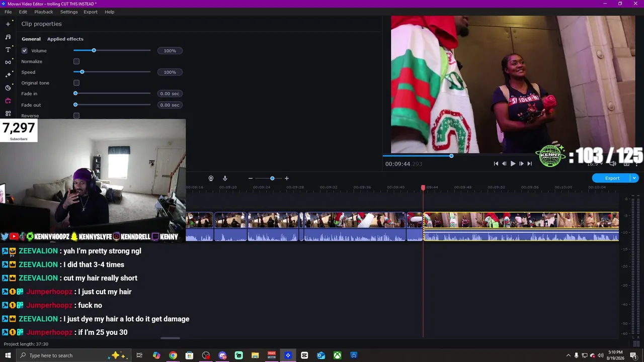Image resolution: width=644 pixels, height=362 pixels.
Task: Open the Transitions bow-tie tab
Action: point(8,62)
